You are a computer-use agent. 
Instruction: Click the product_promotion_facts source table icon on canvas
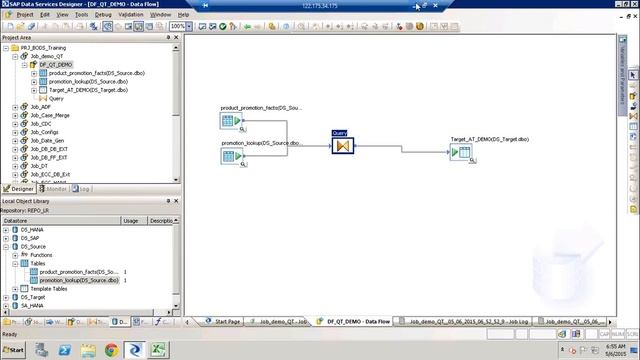(x=231, y=121)
